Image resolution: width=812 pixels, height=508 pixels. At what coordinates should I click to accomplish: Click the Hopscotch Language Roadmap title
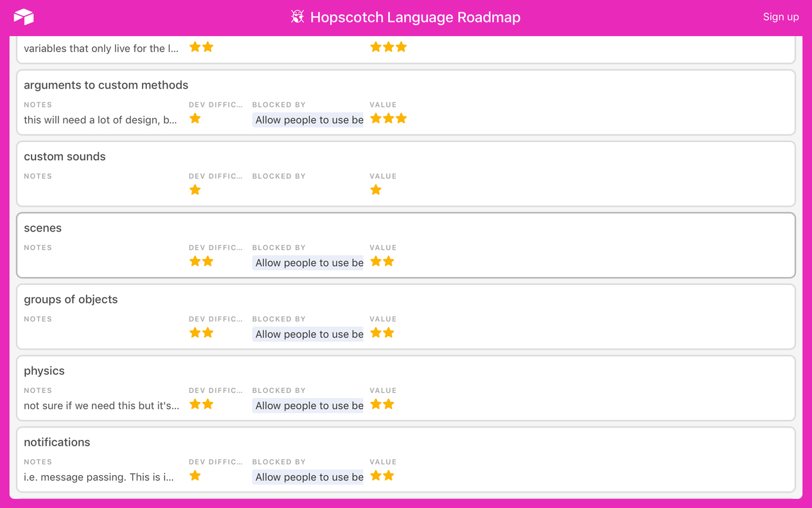[415, 17]
